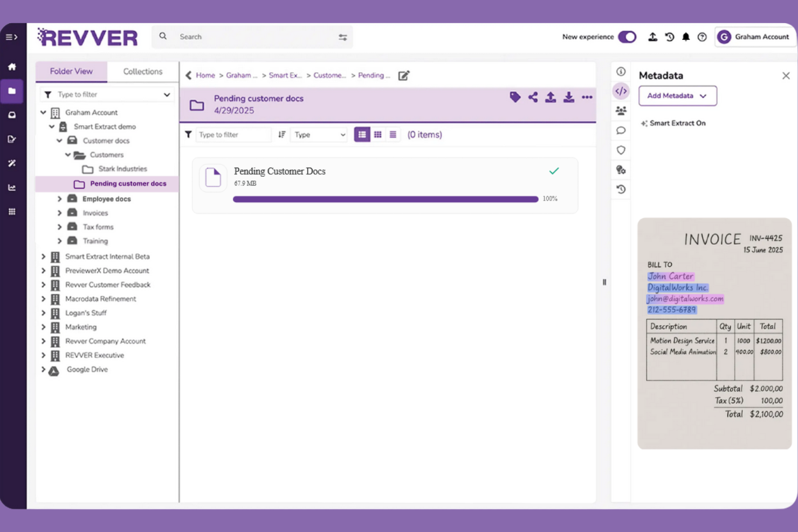Collapse the Customer docs drawer
Screen dimensions: 798x532
(59, 141)
